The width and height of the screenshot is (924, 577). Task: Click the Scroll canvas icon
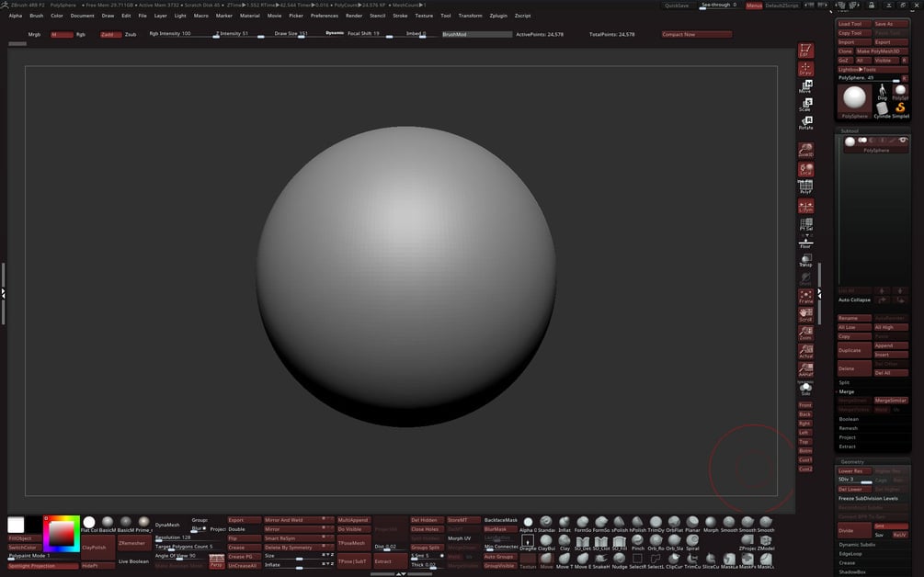(x=805, y=315)
